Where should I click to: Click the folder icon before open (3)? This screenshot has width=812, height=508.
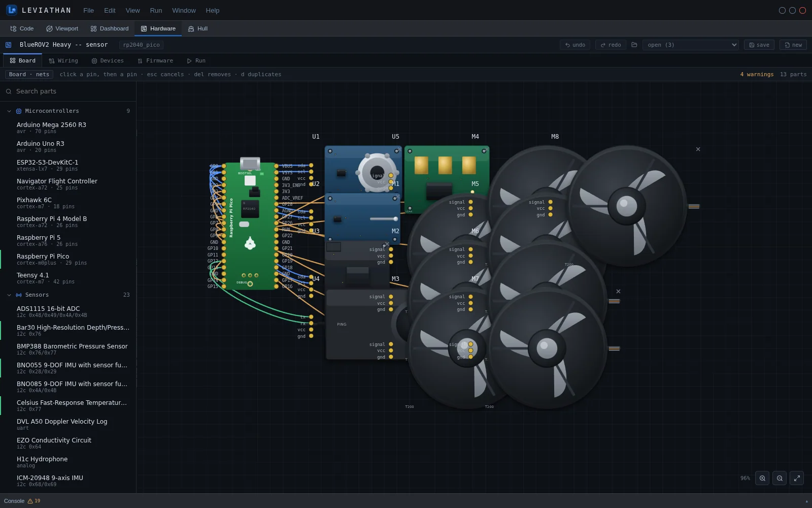pos(634,45)
